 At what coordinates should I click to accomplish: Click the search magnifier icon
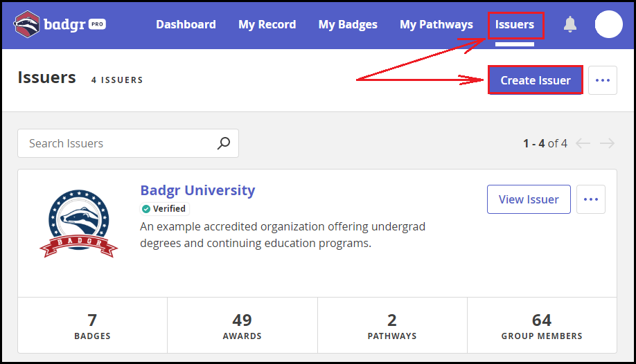coord(224,143)
